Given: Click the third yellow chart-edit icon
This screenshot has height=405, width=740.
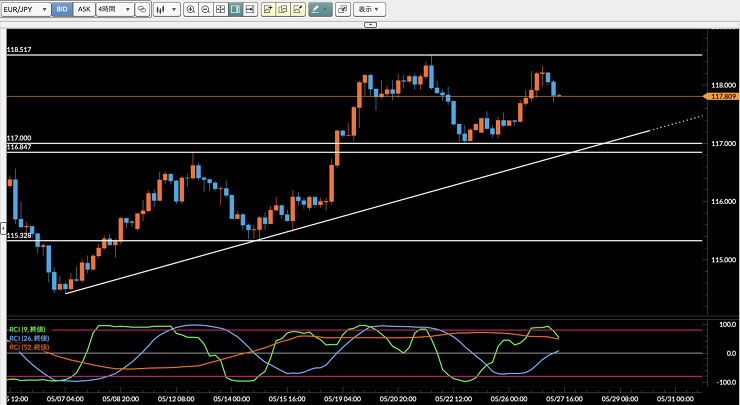Looking at the screenshot, I should coord(297,9).
